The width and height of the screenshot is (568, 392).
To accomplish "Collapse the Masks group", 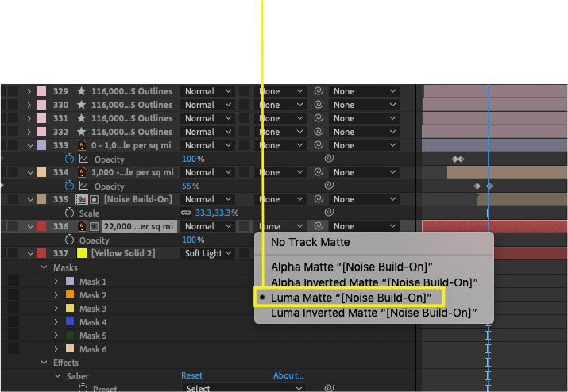I will [44, 267].
